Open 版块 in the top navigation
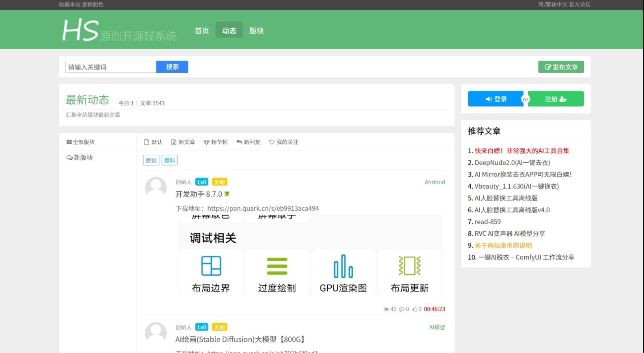This screenshot has height=353, width=644. [256, 31]
